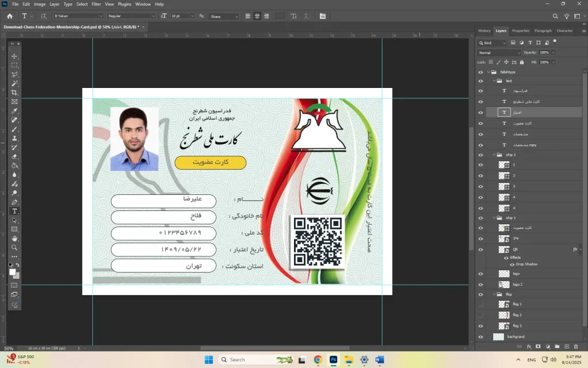Toggle Drop Shadow effect visibility
The width and height of the screenshot is (588, 368).
coord(512,264)
